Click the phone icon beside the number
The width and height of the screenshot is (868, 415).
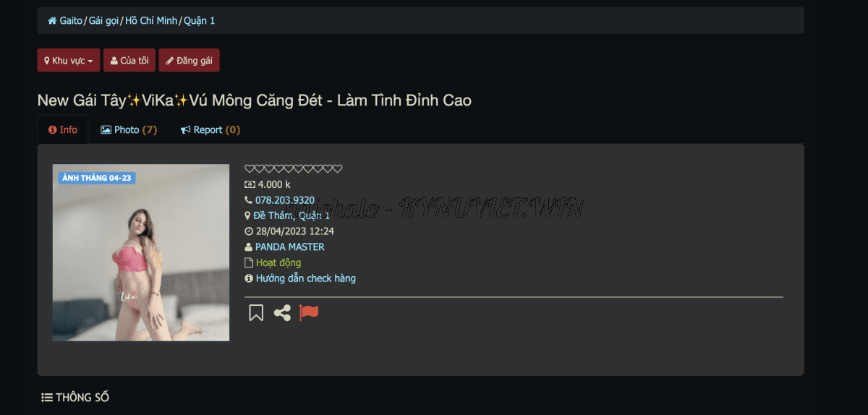pos(249,200)
